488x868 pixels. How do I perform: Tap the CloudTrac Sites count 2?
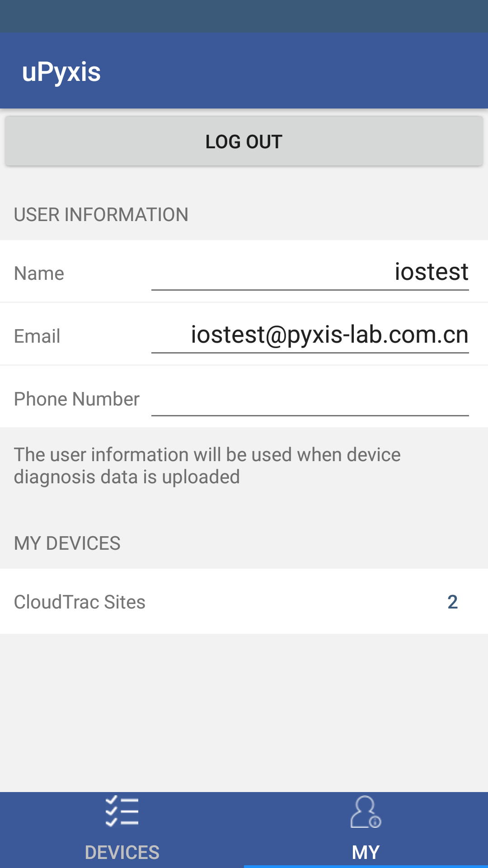[452, 602]
